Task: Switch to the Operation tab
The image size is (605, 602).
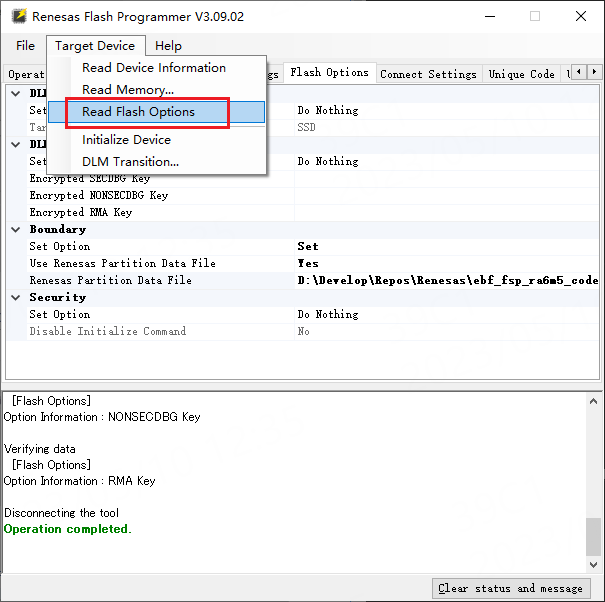Action: [x=26, y=74]
